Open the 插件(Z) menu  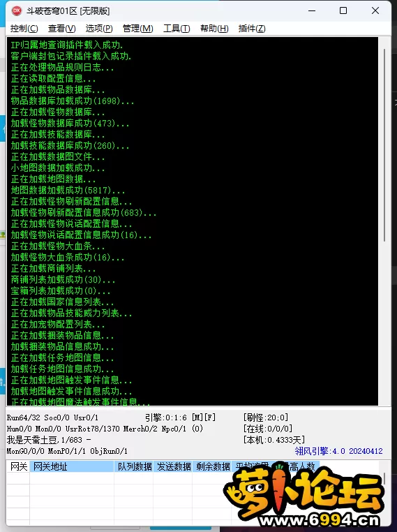[252, 29]
